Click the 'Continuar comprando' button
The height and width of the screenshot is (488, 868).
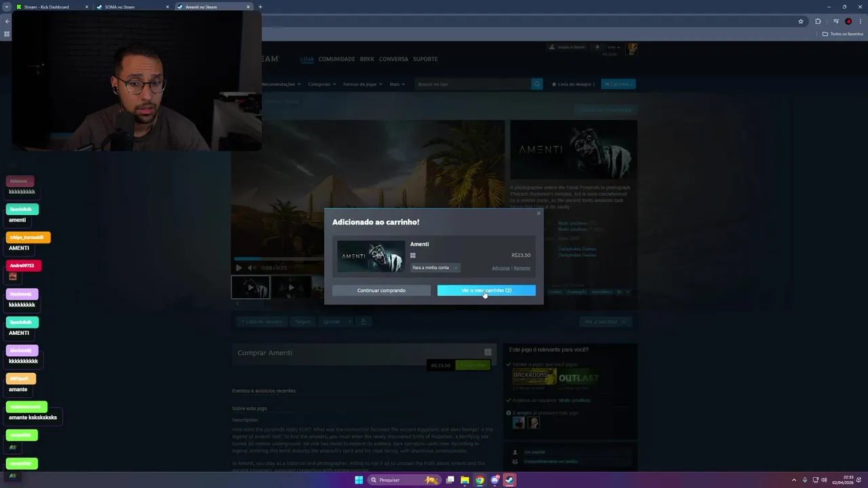pos(381,290)
